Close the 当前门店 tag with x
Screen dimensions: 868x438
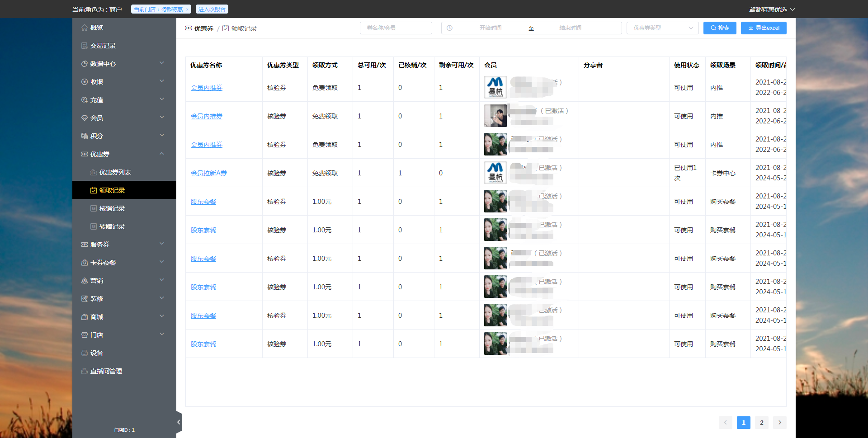click(187, 9)
